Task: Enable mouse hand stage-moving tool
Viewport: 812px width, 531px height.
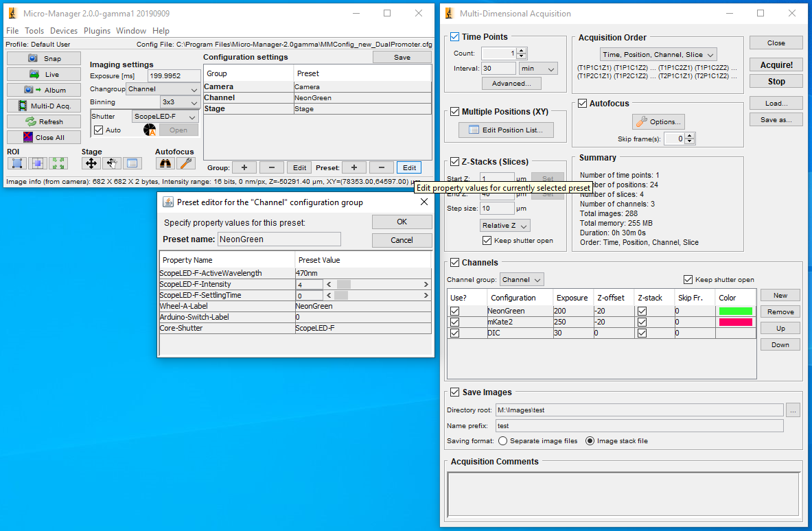Action: [x=111, y=163]
